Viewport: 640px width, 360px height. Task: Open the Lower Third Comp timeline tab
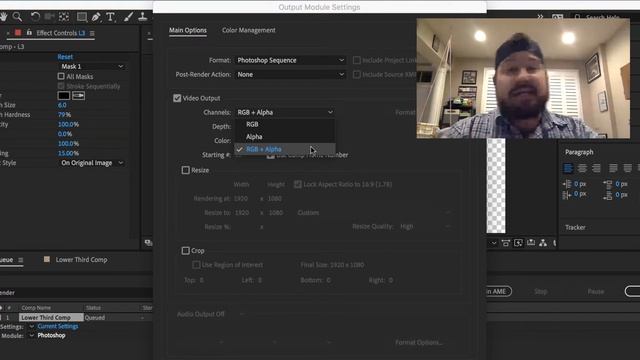(81, 260)
